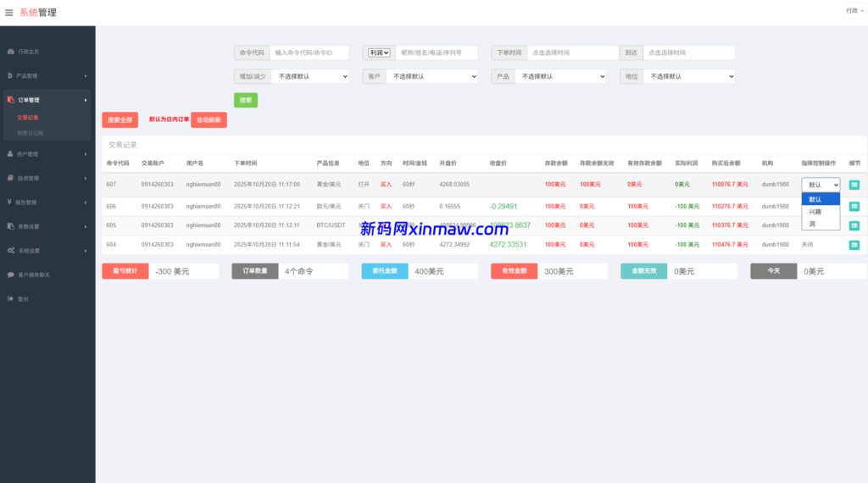
Task: Open 销售日记账 submenu item
Action: 30,133
